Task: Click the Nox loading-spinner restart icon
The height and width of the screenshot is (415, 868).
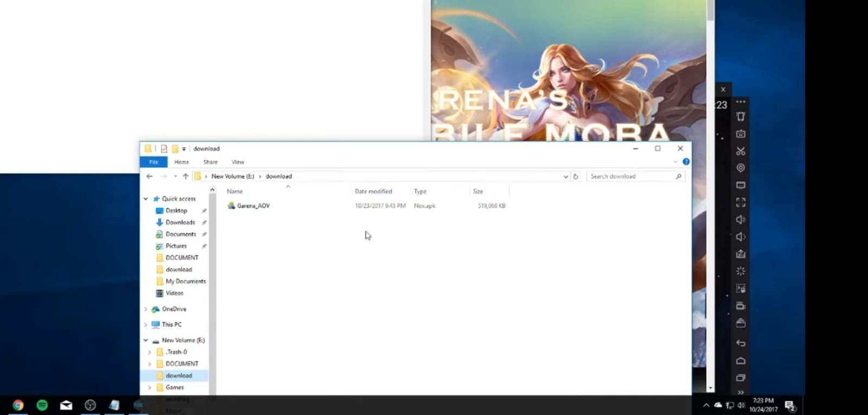Action: click(741, 271)
